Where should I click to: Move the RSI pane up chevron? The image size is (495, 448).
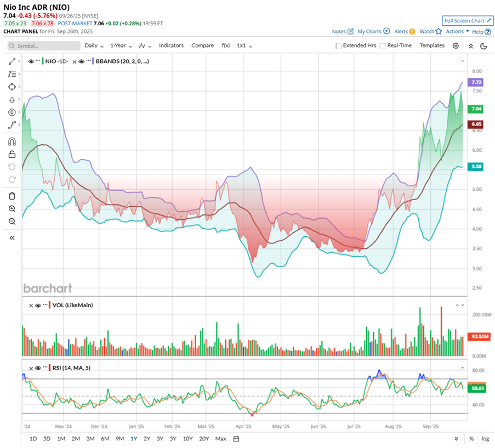(463, 368)
